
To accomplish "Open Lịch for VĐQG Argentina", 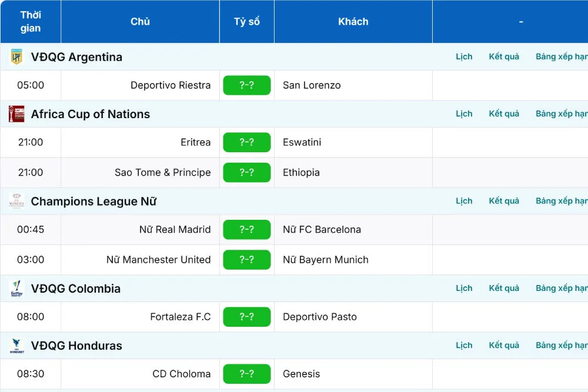I will [464, 57].
